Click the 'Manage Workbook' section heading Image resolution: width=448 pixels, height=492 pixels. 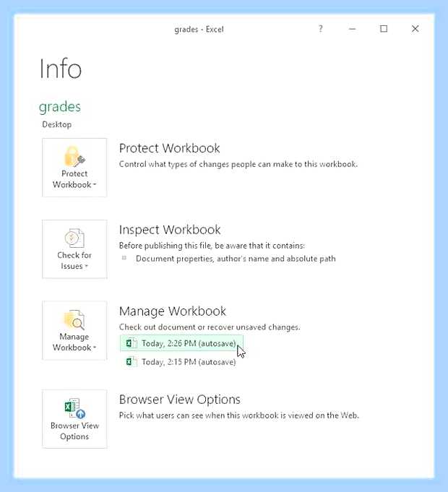coord(173,311)
